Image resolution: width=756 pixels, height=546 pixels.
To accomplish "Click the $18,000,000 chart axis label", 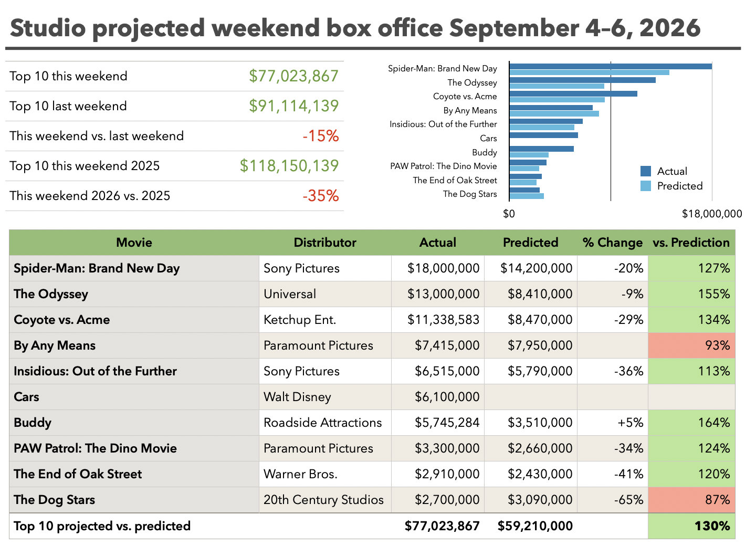I will (712, 214).
